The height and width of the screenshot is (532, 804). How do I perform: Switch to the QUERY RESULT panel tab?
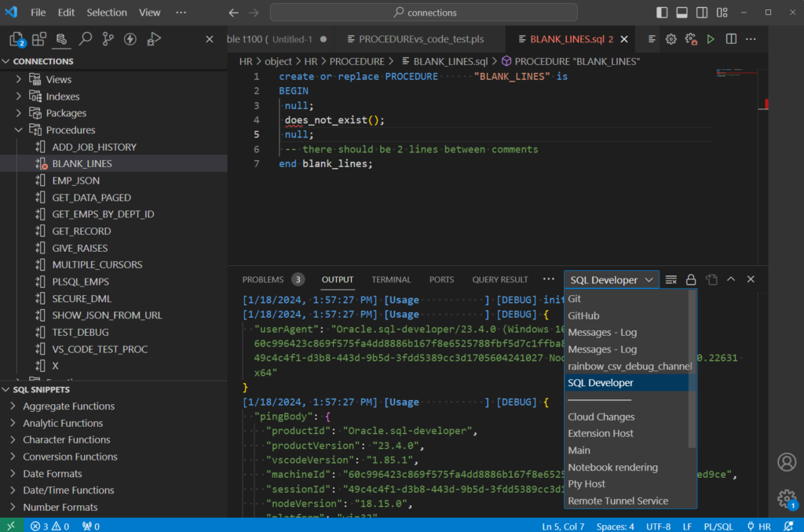click(x=500, y=279)
